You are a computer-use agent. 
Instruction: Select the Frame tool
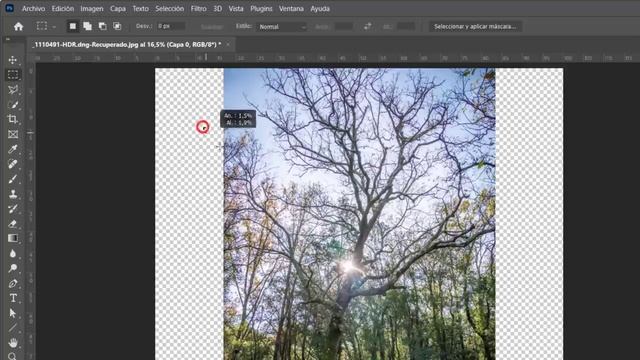pyautogui.click(x=13, y=134)
